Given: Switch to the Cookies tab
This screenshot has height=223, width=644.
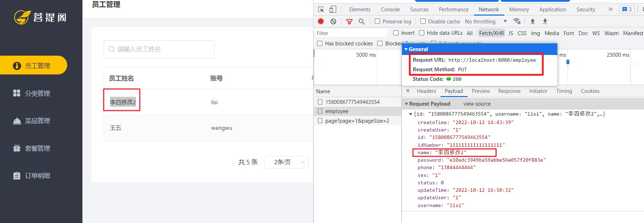Looking at the screenshot, I should [590, 91].
